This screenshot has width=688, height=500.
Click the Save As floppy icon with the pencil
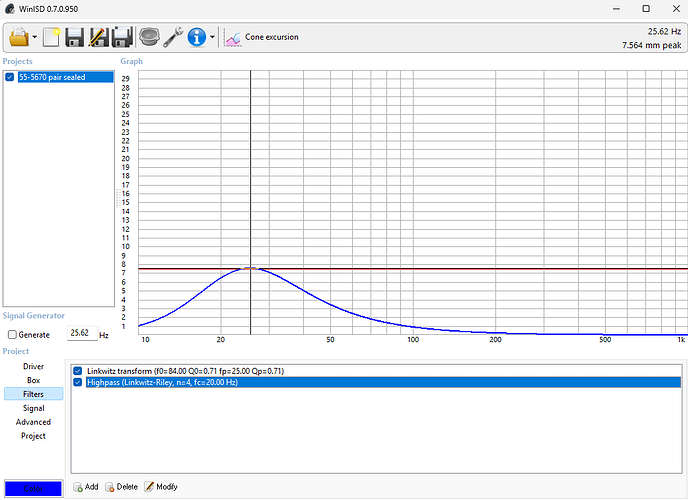pos(98,38)
